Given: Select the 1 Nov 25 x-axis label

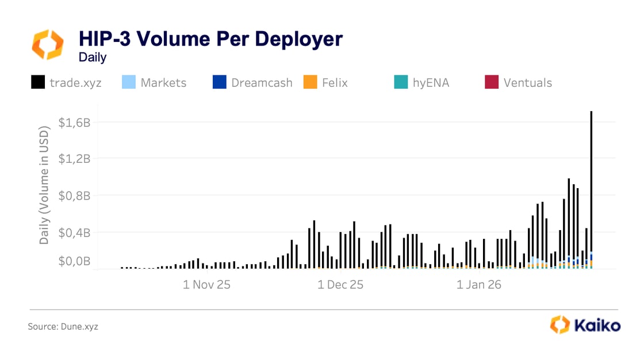Looking at the screenshot, I should [x=206, y=284].
